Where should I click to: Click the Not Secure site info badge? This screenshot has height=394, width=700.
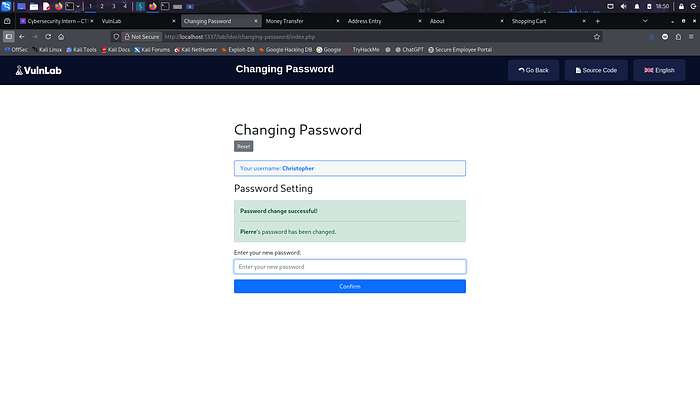pyautogui.click(x=142, y=37)
